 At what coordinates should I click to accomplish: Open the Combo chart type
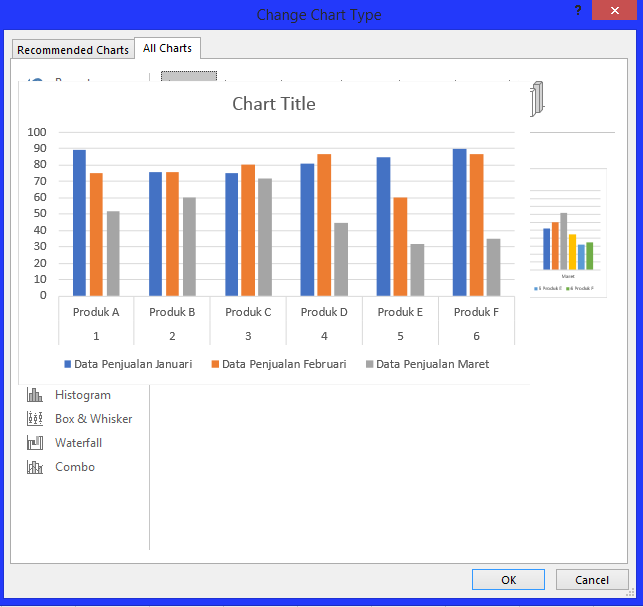[61, 467]
